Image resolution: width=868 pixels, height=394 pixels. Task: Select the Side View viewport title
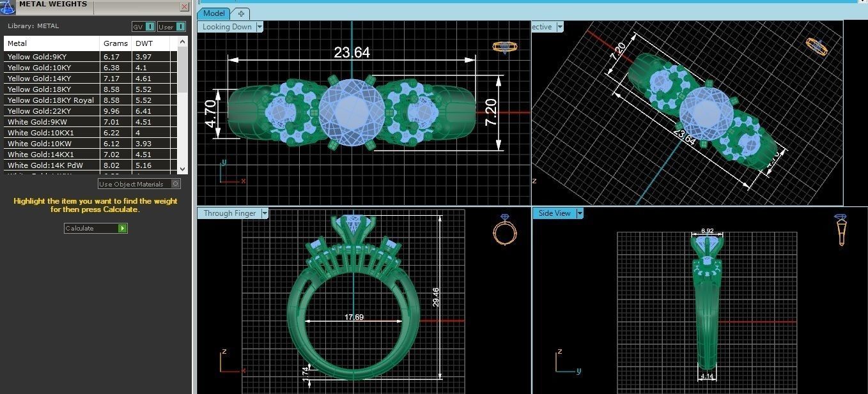[x=554, y=213]
